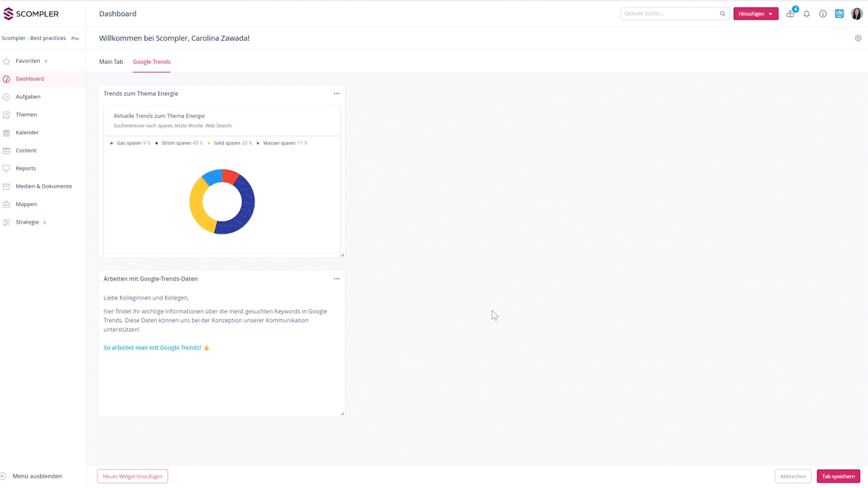Switch to the Main Tab
The width and height of the screenshot is (868, 488).
tap(111, 62)
